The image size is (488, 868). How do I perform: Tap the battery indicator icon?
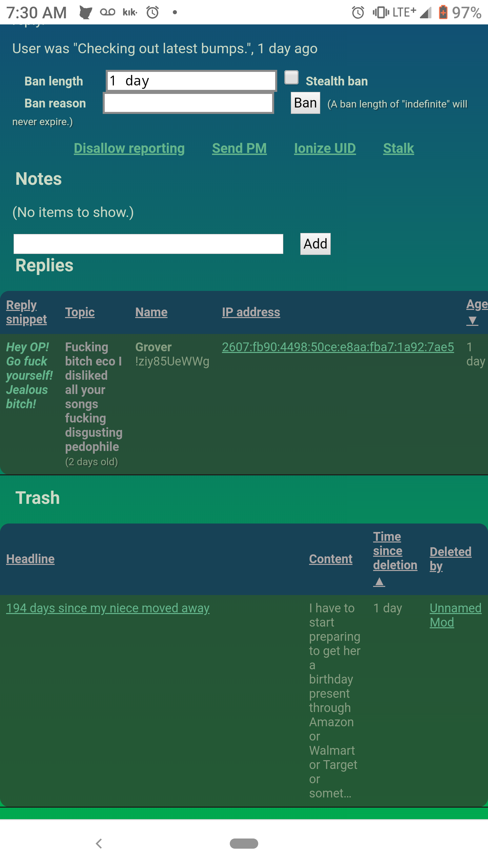tap(443, 13)
